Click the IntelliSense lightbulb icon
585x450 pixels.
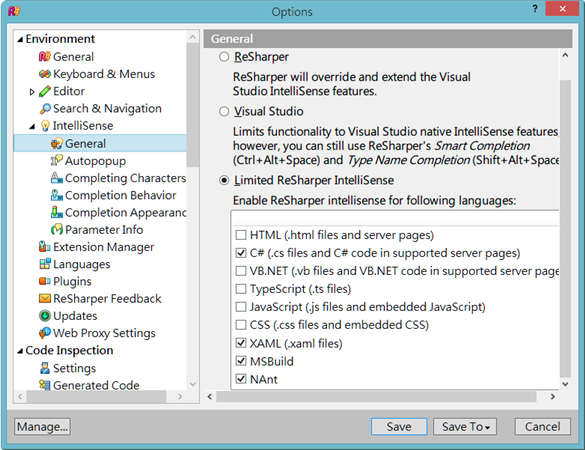pos(45,126)
